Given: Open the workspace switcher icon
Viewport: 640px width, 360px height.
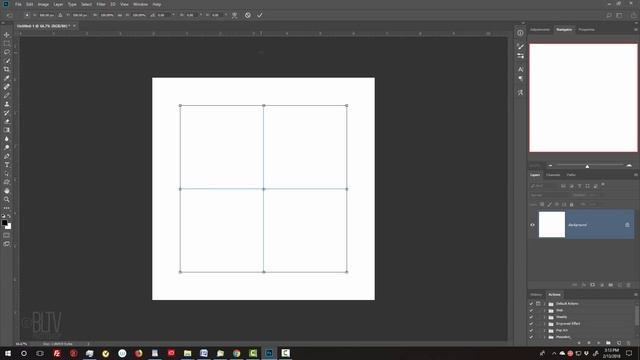Looking at the screenshot, I should click(620, 15).
